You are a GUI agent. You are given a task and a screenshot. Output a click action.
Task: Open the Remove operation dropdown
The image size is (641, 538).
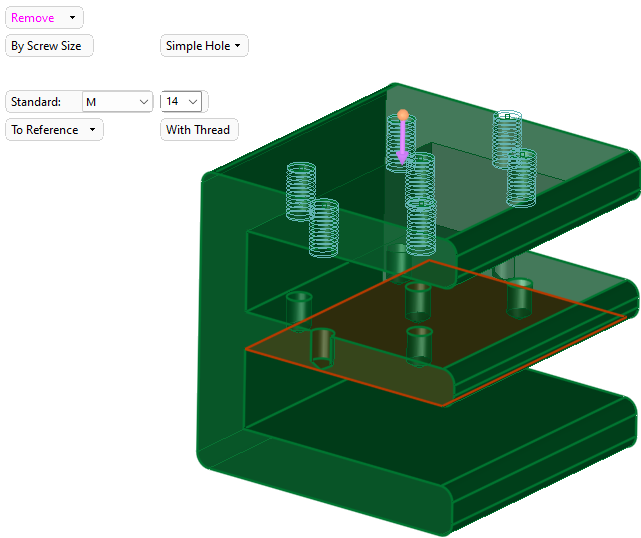pos(44,18)
